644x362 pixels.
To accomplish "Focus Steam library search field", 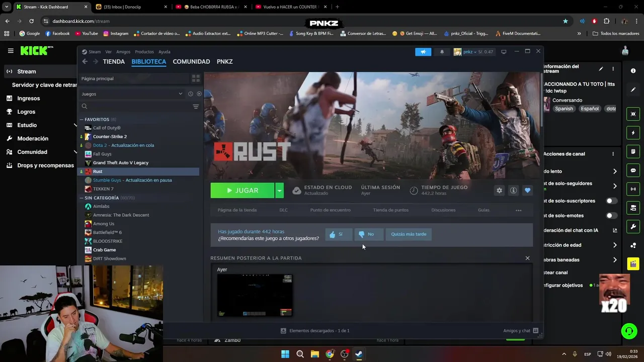I will point(135,107).
